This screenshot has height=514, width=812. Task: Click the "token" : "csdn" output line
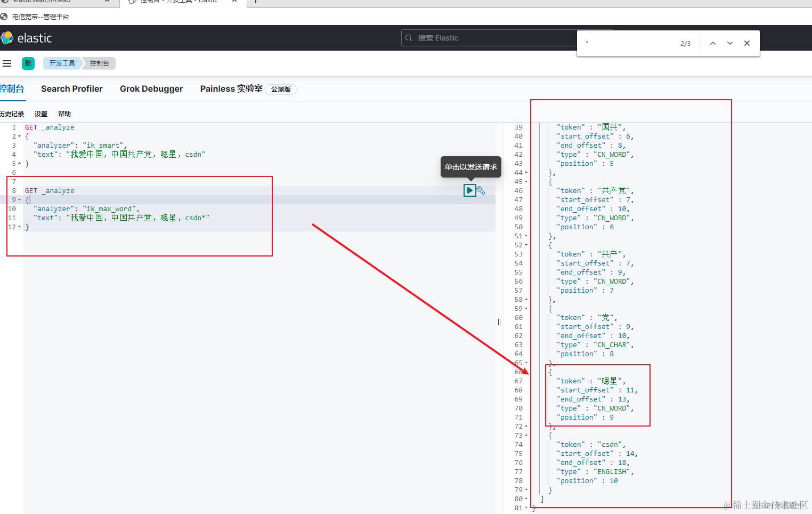(x=591, y=445)
